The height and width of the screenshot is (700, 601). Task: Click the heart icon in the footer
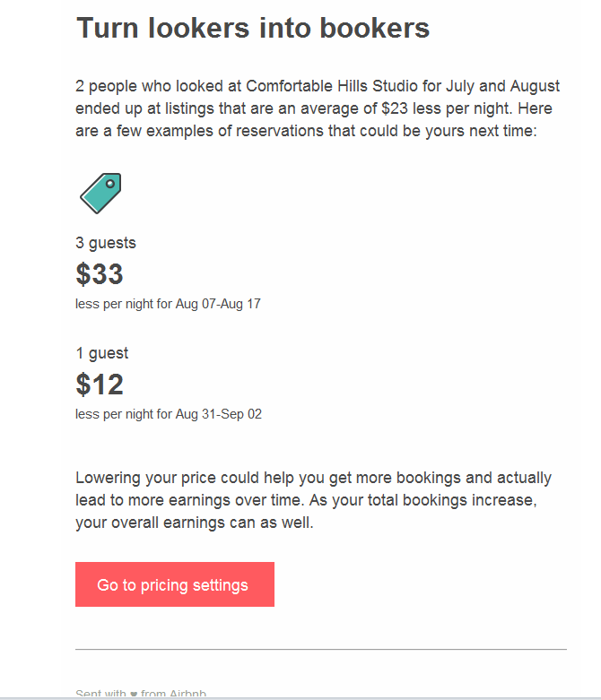(x=134, y=695)
